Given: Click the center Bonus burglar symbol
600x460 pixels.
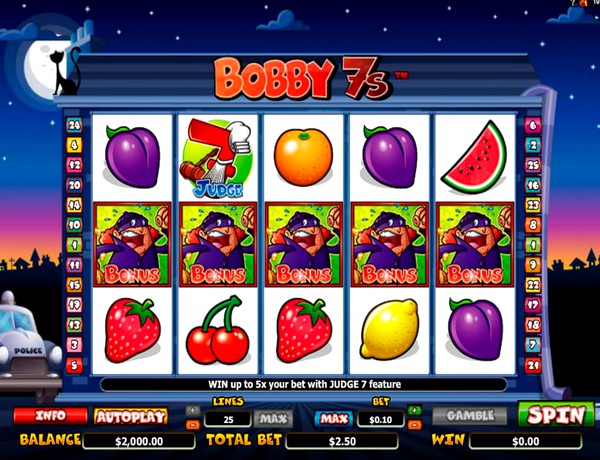Looking at the screenshot, I should pos(304,245).
